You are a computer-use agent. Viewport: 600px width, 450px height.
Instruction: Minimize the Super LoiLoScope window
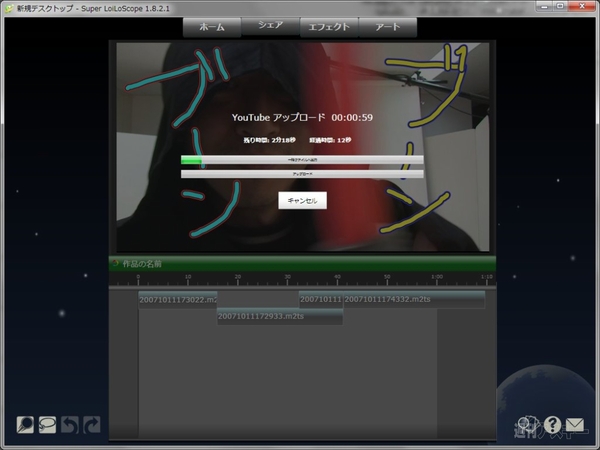(544, 6)
